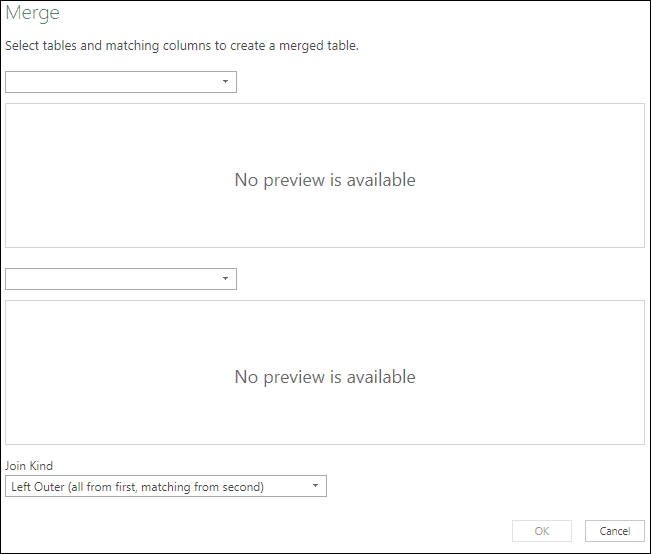Click the first table preview pane
This screenshot has height=554, width=651.
[x=325, y=175]
